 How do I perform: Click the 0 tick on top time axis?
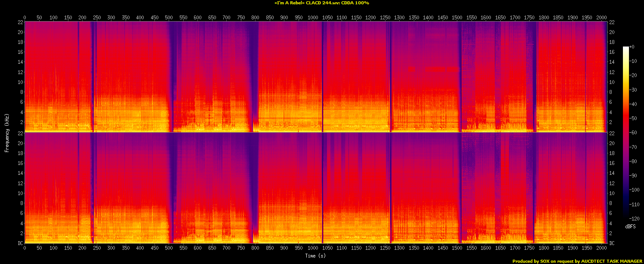pyautogui.click(x=25, y=17)
